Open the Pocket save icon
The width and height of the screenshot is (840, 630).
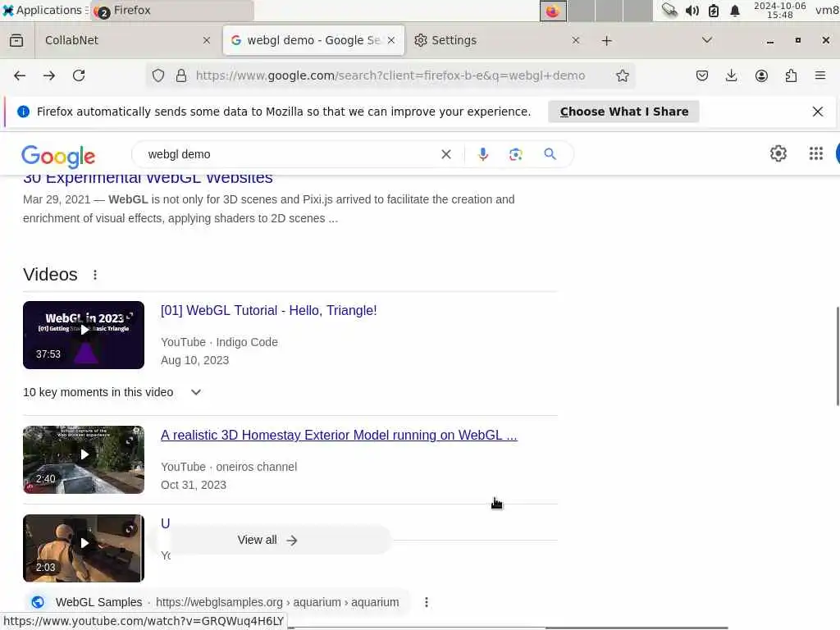[x=702, y=75]
